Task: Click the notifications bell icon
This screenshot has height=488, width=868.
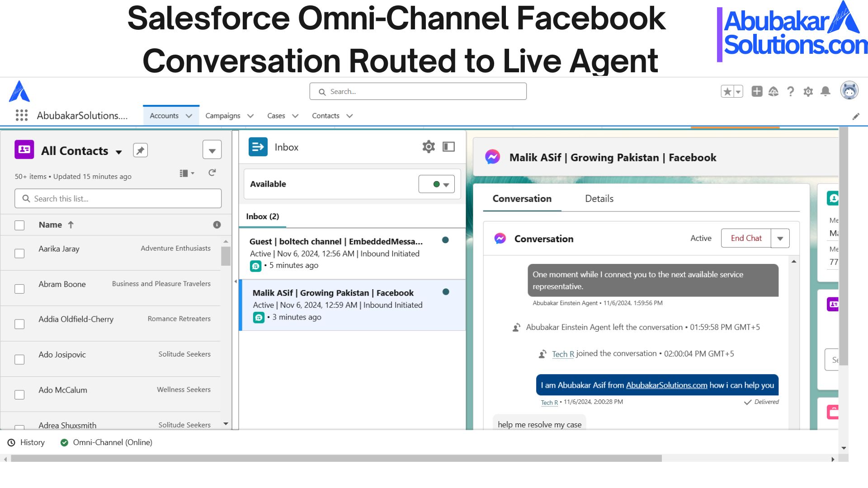Action: pos(825,92)
